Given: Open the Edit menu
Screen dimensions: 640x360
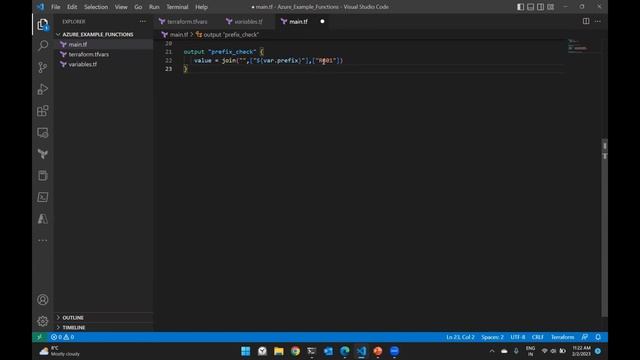Looking at the screenshot, I should click(x=72, y=7).
